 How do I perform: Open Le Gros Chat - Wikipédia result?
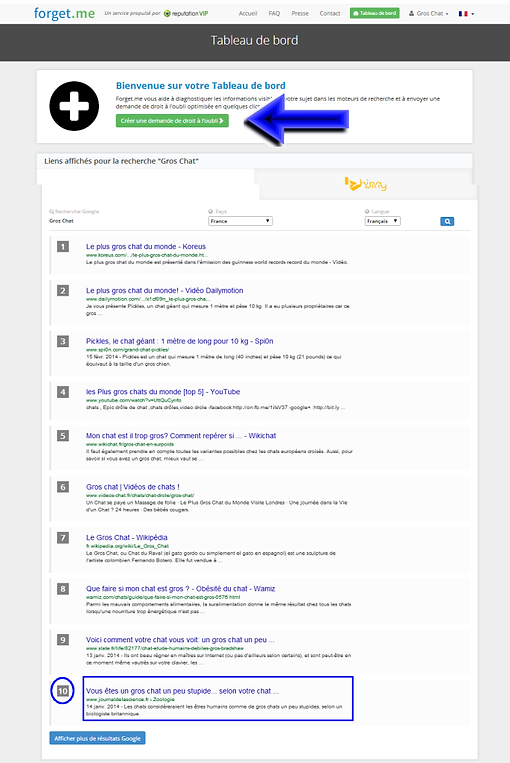tap(127, 538)
